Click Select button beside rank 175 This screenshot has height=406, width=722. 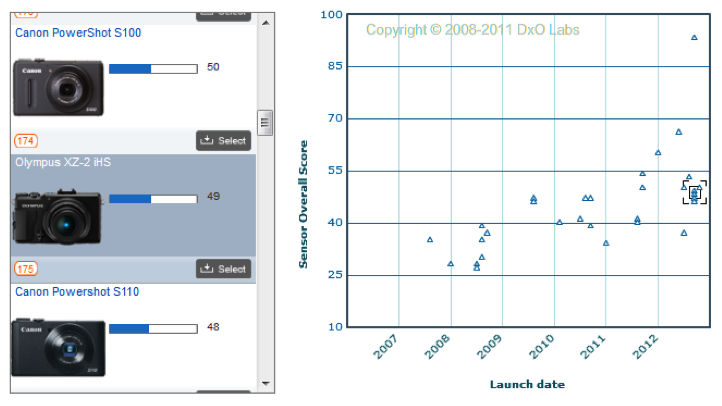tap(223, 268)
